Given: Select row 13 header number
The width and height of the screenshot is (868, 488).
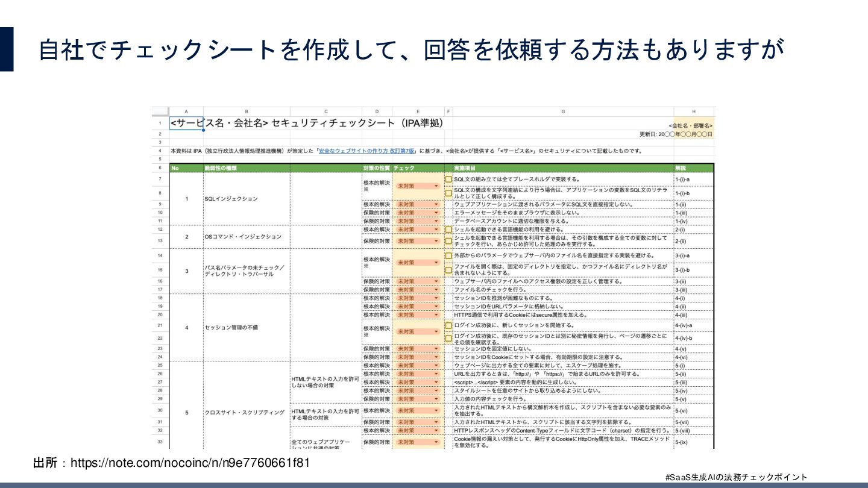Looking at the screenshot, I should pos(160,241).
